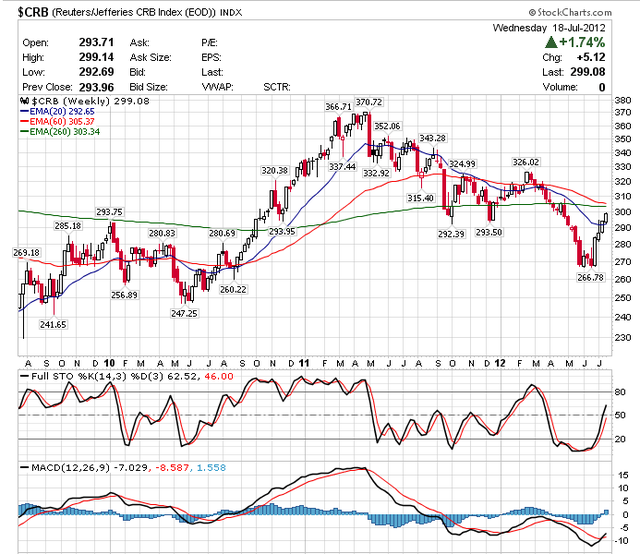The image size is (640, 554).
Task: Click the 293.75 price label
Action: (109, 212)
